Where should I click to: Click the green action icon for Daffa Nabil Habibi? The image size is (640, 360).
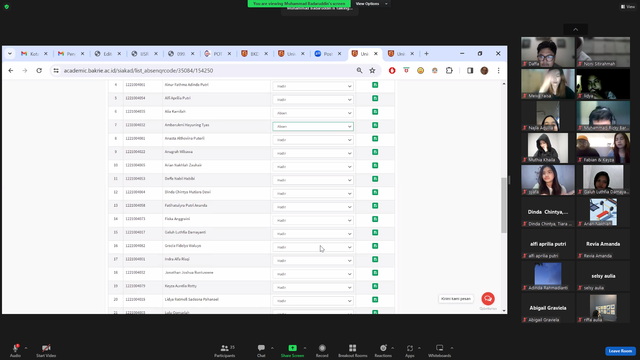375,179
